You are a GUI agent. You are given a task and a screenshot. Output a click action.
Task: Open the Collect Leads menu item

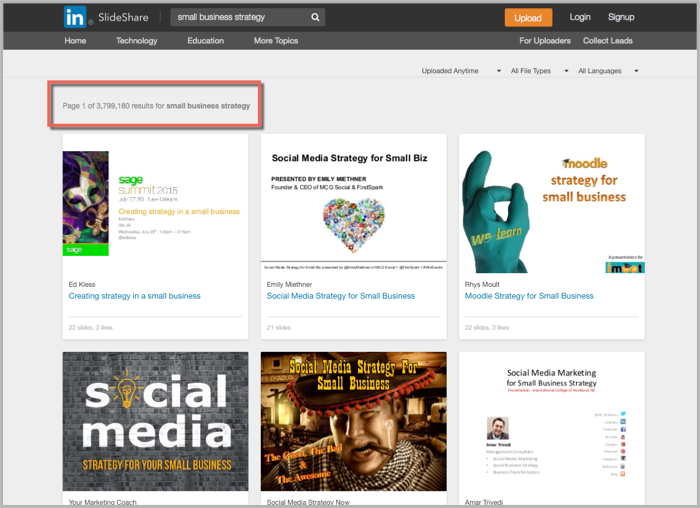pyautogui.click(x=608, y=41)
